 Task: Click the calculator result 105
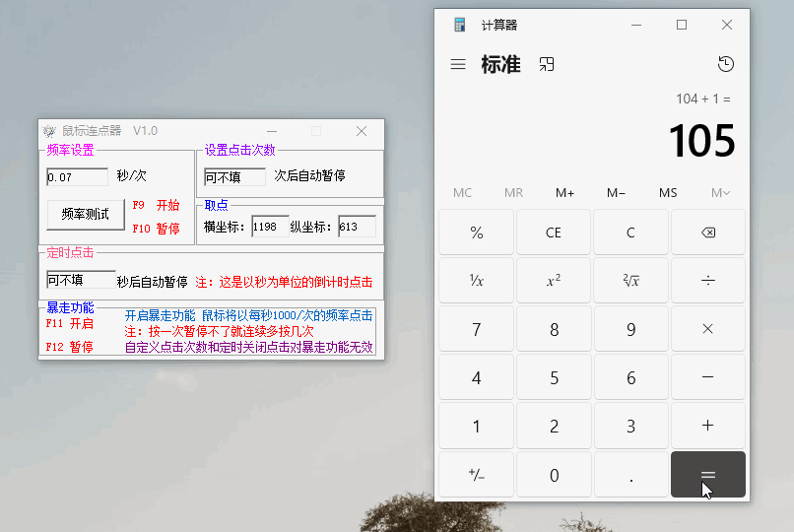click(x=701, y=141)
